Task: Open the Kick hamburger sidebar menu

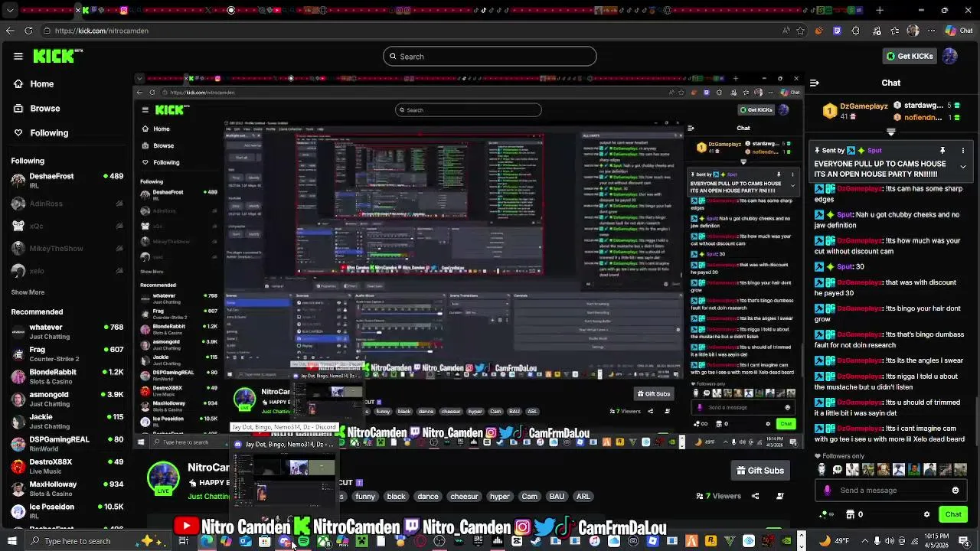Action: (x=18, y=56)
